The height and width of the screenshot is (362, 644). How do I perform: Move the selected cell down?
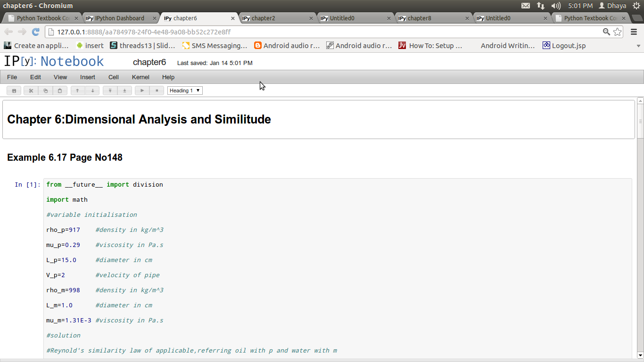(92, 90)
